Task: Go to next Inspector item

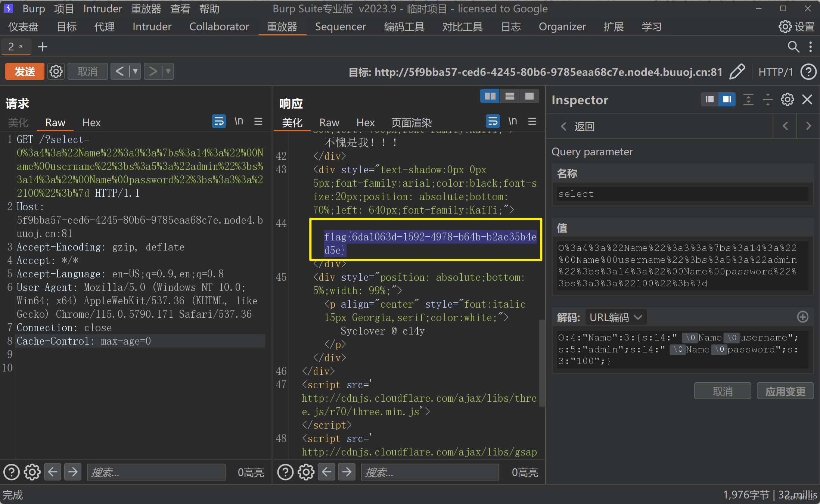Action: pos(808,126)
